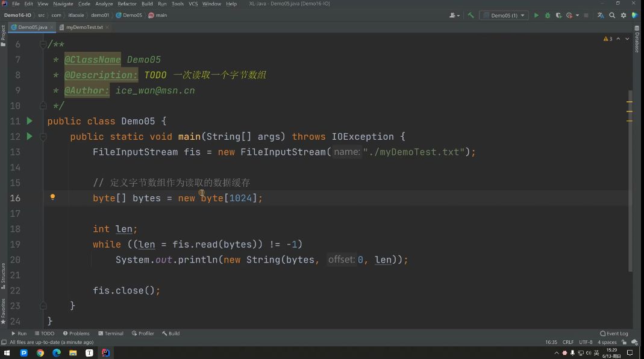Viewport: 644px width, 359px height.
Task: Open the File menu
Action: pyautogui.click(x=16, y=4)
